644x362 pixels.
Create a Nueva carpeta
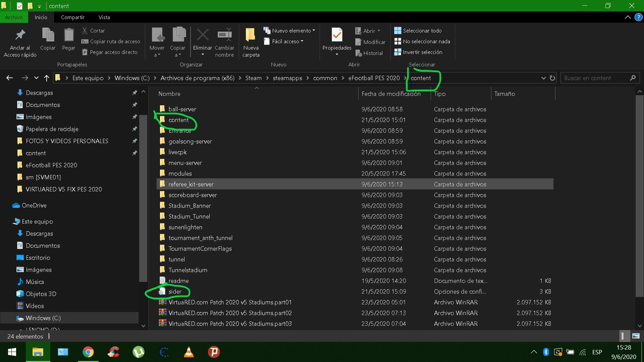[x=251, y=42]
